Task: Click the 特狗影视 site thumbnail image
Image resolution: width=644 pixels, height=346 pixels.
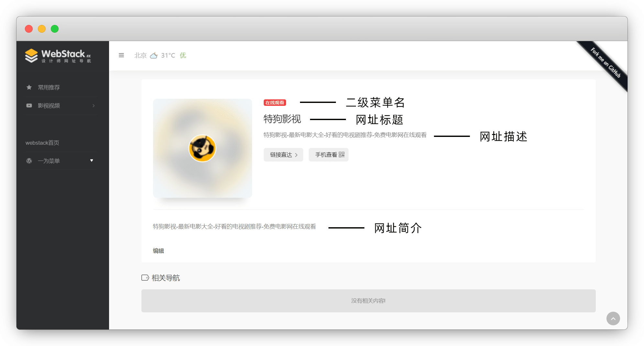Action: pos(202,148)
